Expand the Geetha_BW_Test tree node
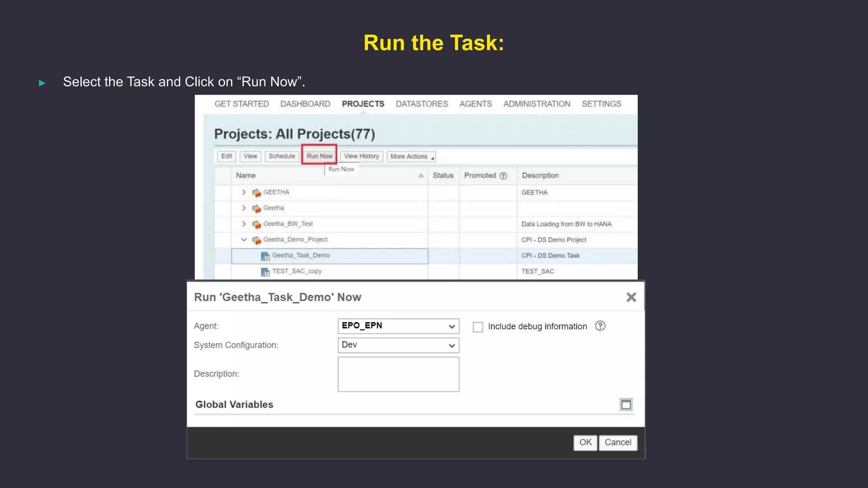The image size is (868, 488). pyautogui.click(x=244, y=224)
